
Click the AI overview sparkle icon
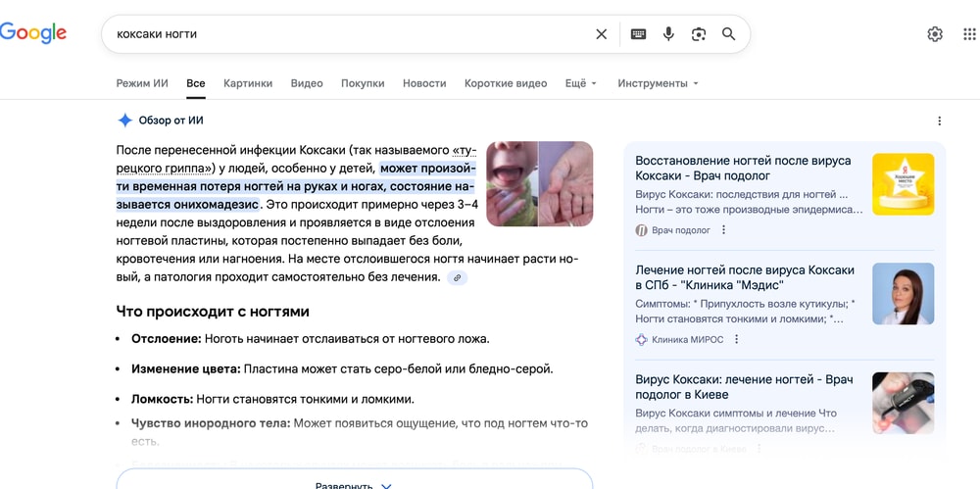click(125, 121)
